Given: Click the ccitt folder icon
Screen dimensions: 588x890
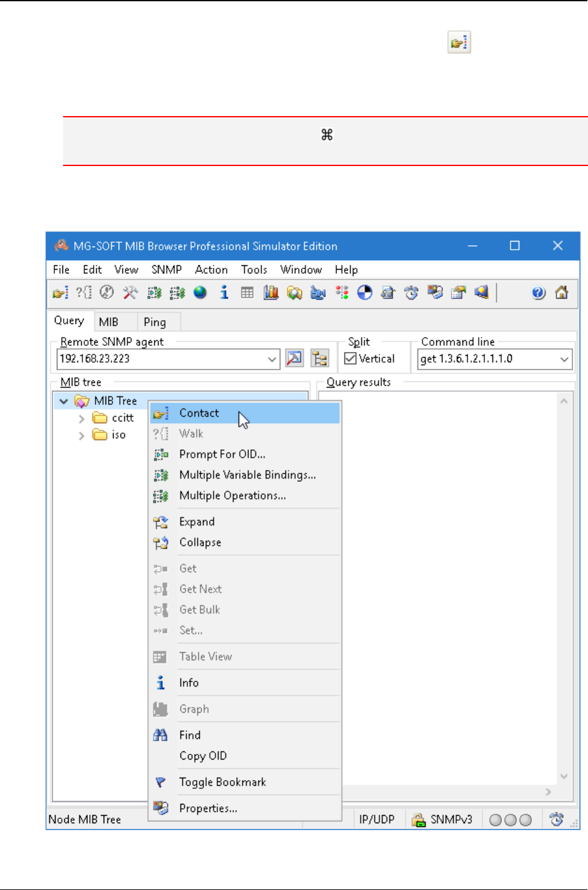Looking at the screenshot, I should pyautogui.click(x=100, y=418).
